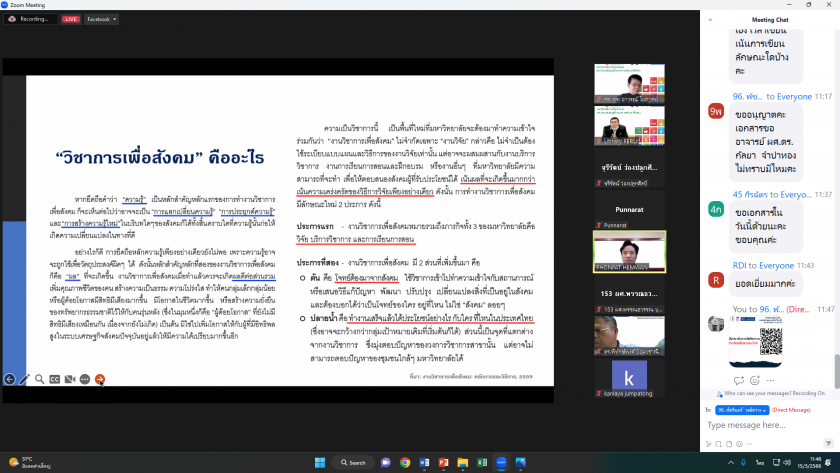Click the previous slide arrow on presentation
The image size is (840, 473).
pyautogui.click(x=10, y=379)
